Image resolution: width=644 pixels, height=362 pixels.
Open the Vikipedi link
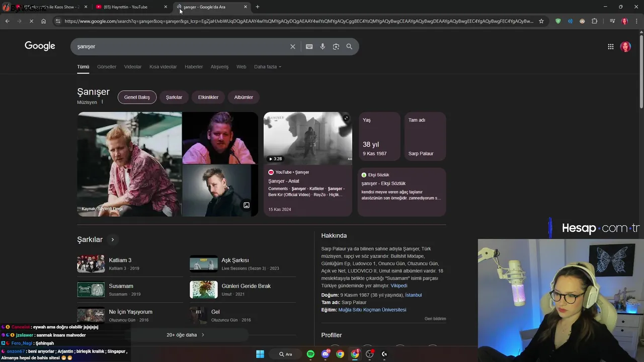click(x=399, y=286)
